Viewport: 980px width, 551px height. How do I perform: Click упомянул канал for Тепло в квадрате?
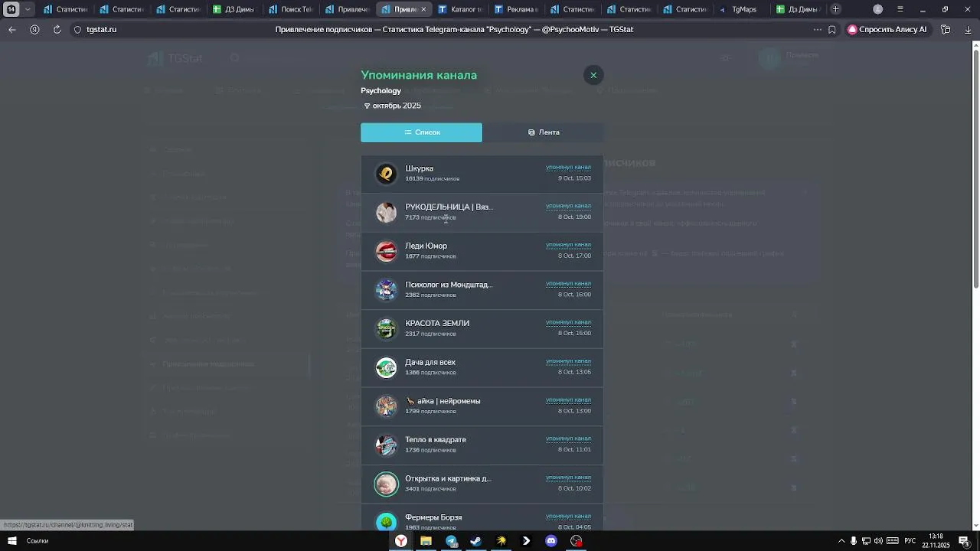pyautogui.click(x=568, y=439)
